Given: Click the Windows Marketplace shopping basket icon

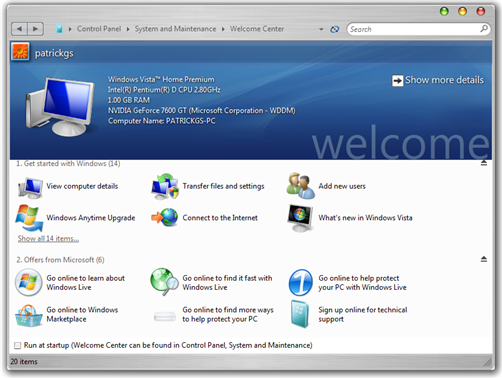Looking at the screenshot, I should coord(29,315).
